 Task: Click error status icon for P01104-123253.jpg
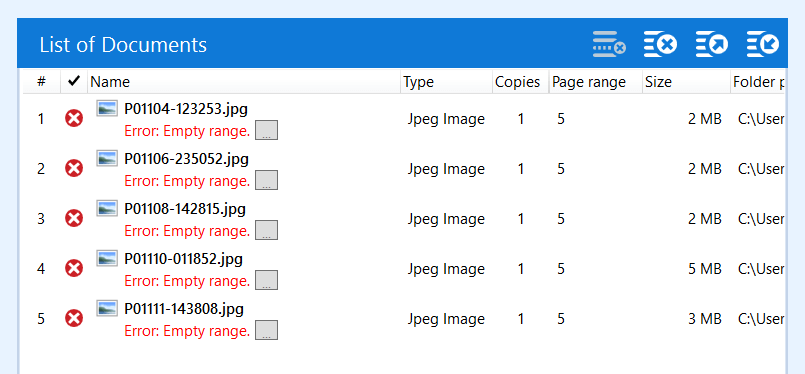(74, 119)
